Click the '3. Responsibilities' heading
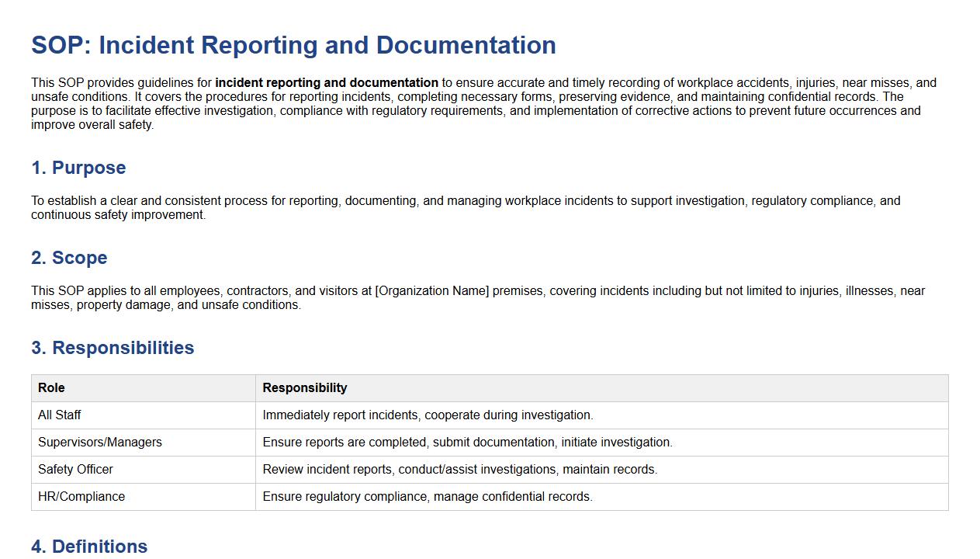The image size is (980, 559). click(x=113, y=349)
